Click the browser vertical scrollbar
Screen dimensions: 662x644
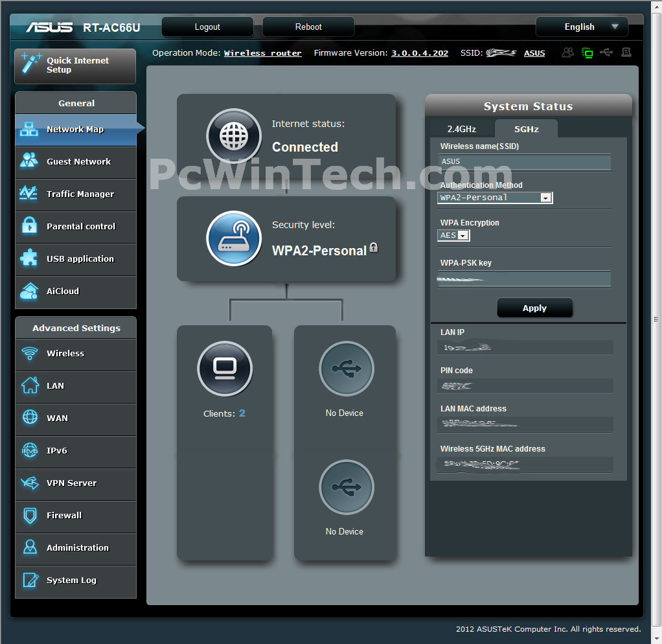657,319
